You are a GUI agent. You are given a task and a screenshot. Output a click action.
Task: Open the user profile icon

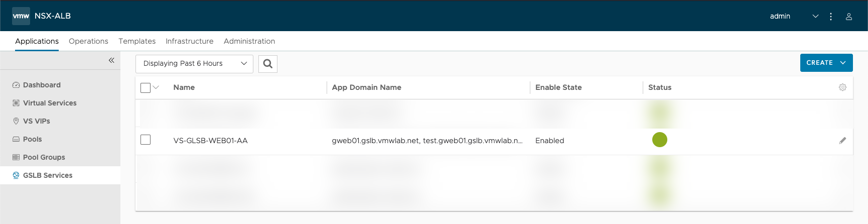click(x=849, y=17)
